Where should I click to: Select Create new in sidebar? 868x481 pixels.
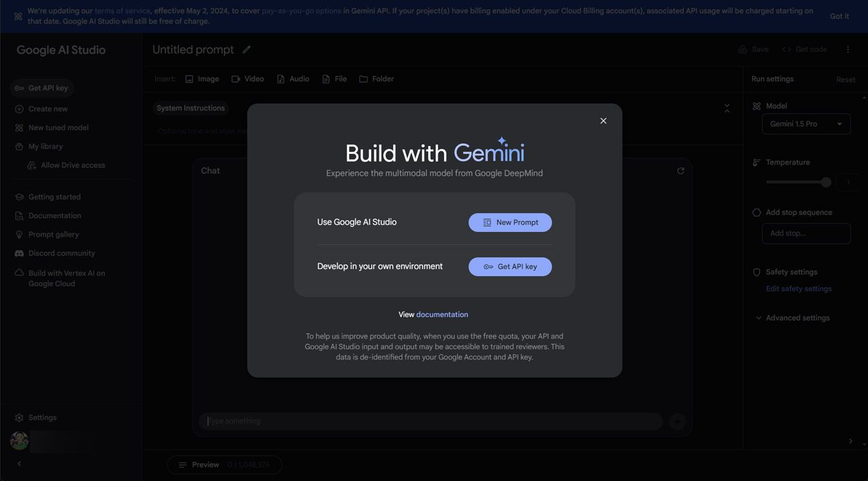coord(41,109)
